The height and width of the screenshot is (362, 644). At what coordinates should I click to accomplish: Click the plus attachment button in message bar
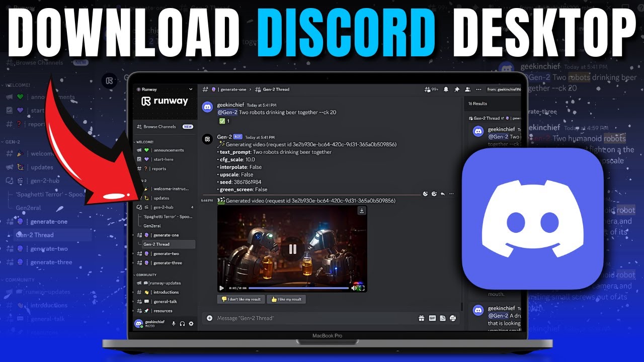click(209, 318)
